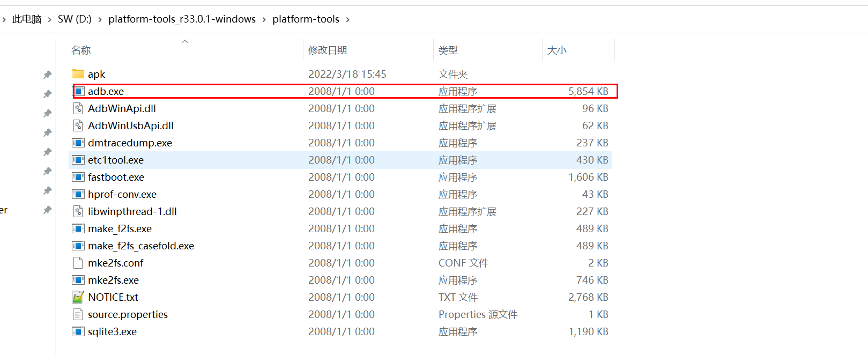This screenshot has width=868, height=355.
Task: Expand the chevron before 此电脑
Action: (4, 19)
